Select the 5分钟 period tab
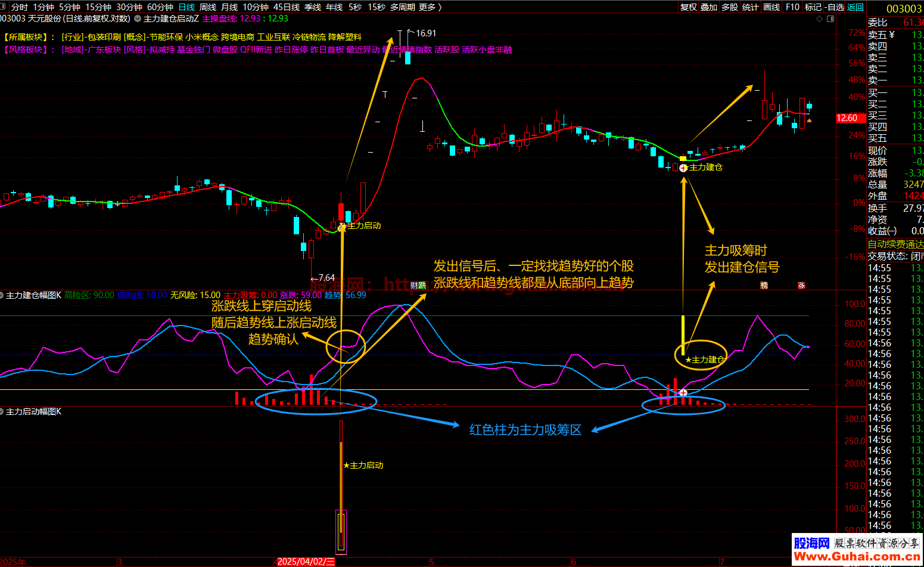This screenshot has height=567, width=924. (x=70, y=7)
